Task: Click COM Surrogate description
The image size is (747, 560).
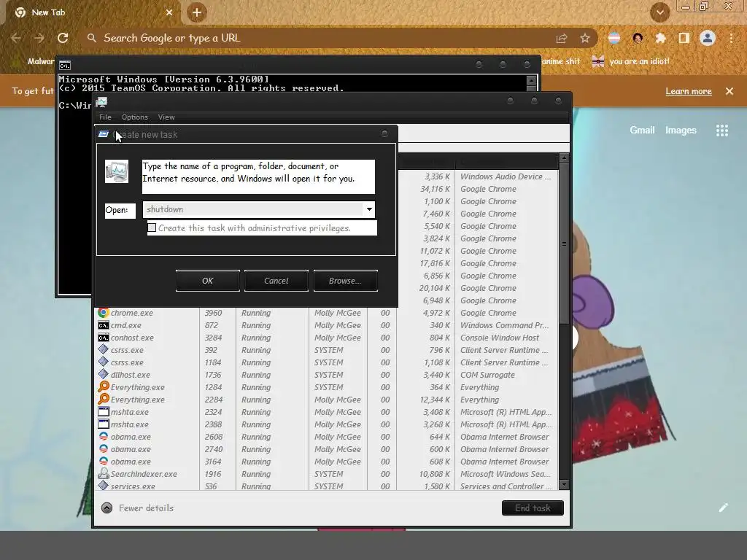Action: 487,375
